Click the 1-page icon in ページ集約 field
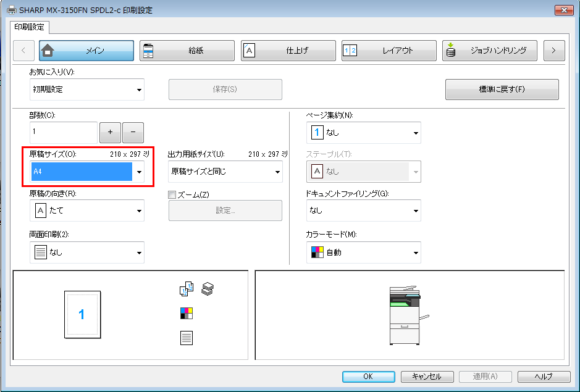The image size is (580, 392). [317, 133]
